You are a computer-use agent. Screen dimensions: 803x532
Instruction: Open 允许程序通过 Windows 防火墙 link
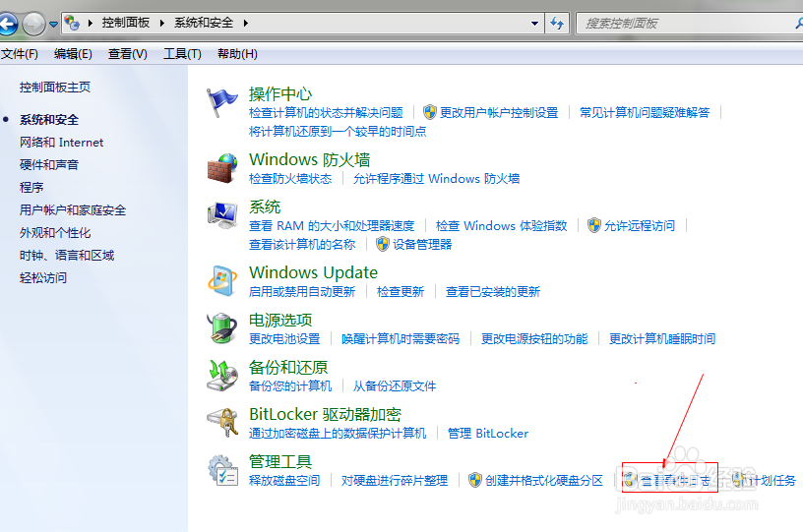coord(436,179)
